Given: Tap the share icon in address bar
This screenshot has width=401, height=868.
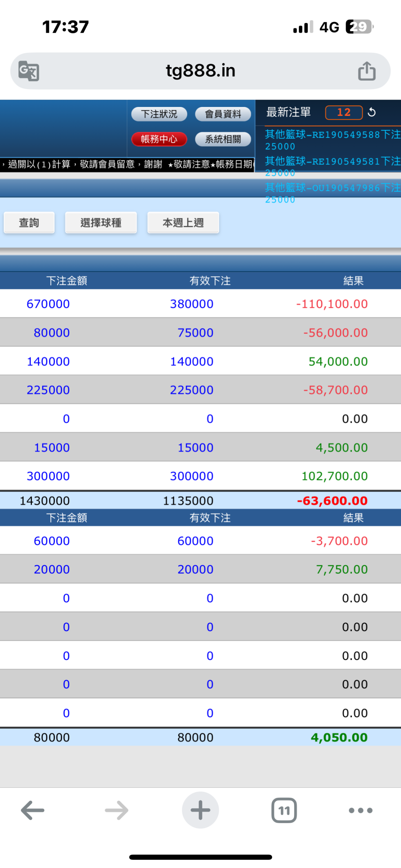Looking at the screenshot, I should [x=366, y=71].
